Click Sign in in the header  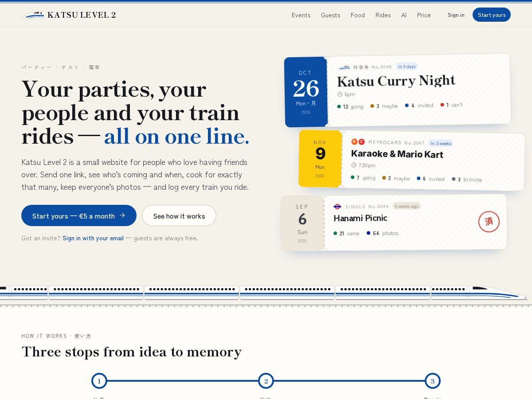pos(456,15)
